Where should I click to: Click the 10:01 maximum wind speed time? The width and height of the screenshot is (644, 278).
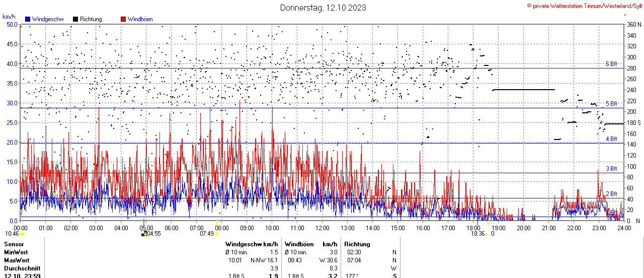pyautogui.click(x=235, y=260)
